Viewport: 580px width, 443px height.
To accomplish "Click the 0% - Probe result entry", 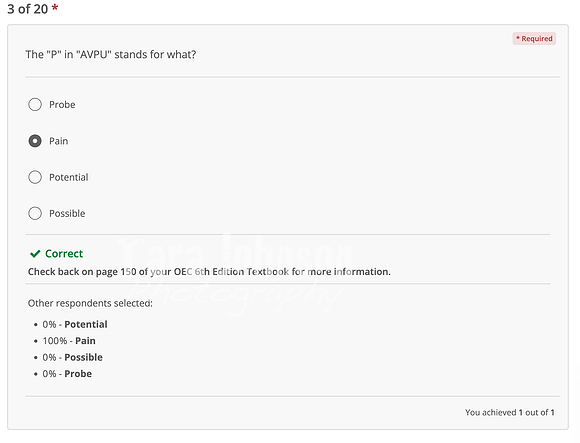I will coord(67,373).
